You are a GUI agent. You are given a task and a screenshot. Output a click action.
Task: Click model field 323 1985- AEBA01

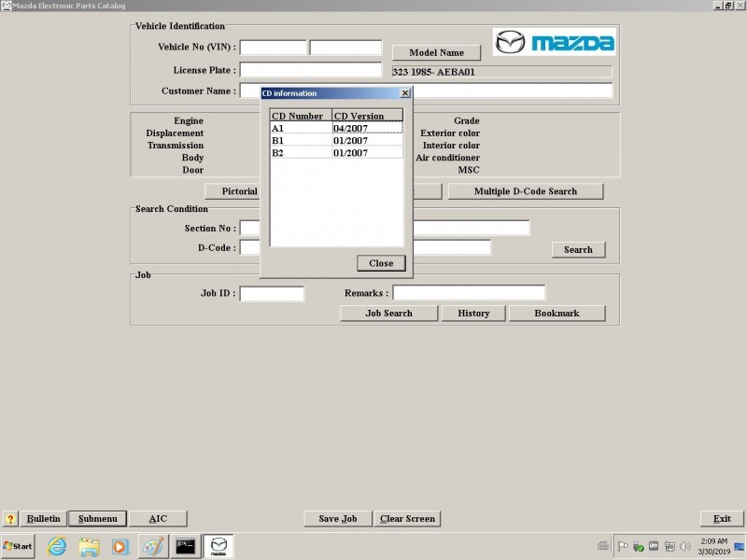click(x=501, y=72)
